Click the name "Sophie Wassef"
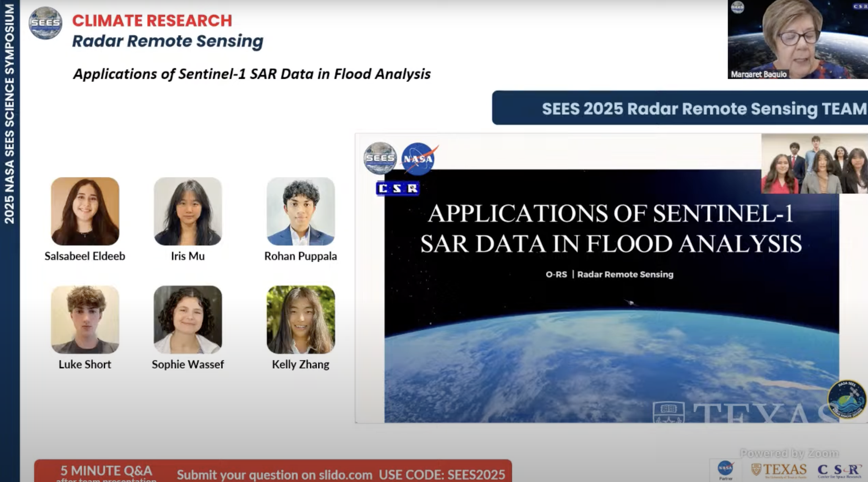Viewport: 868px width, 482px height. click(188, 364)
